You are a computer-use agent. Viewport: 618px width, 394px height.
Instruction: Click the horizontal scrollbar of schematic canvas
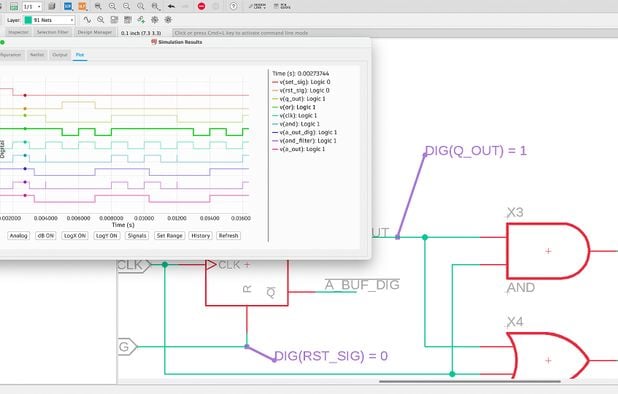coord(470,381)
